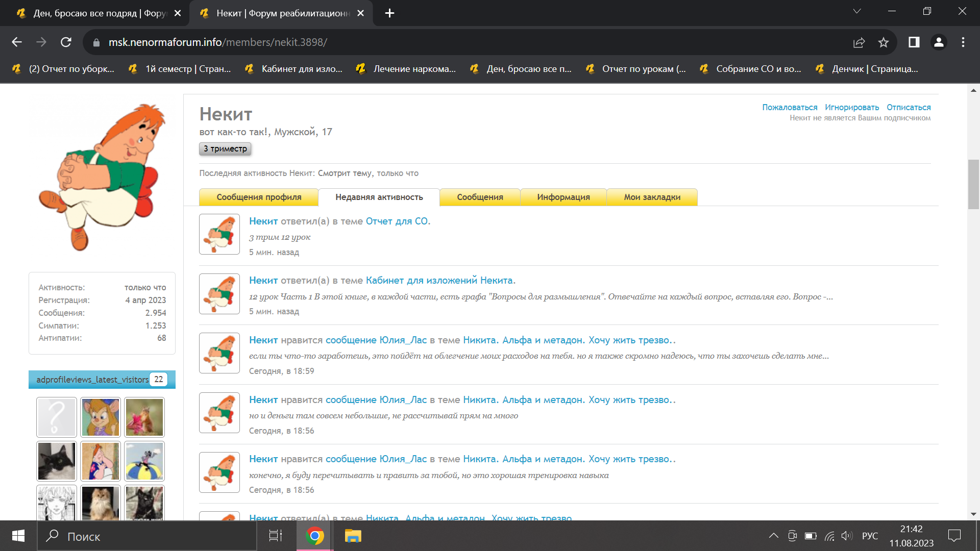
Task: Show hidden system tray icons
Action: click(774, 536)
